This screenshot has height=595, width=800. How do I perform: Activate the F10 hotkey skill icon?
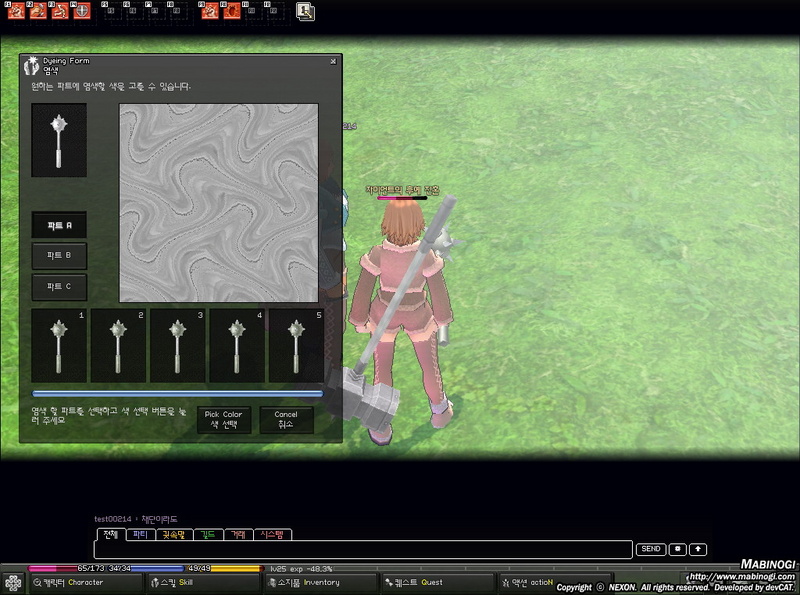[232, 11]
